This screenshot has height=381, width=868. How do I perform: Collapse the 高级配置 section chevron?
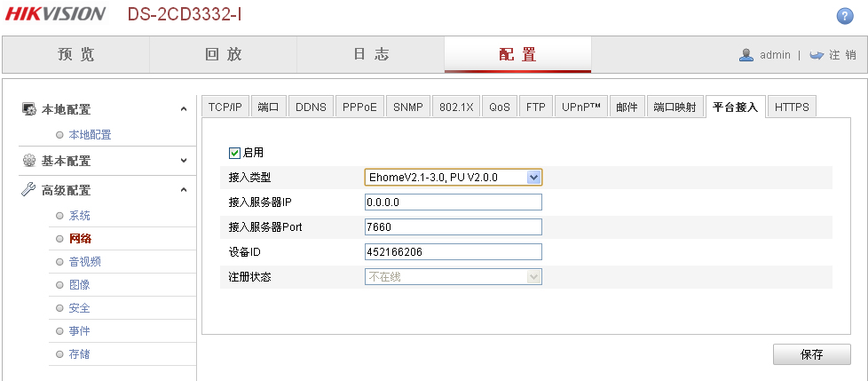[184, 190]
